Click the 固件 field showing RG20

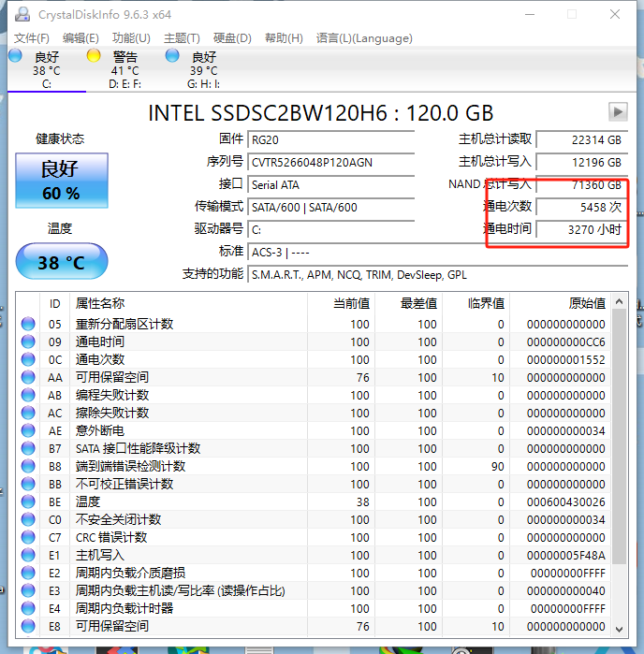pyautogui.click(x=330, y=139)
